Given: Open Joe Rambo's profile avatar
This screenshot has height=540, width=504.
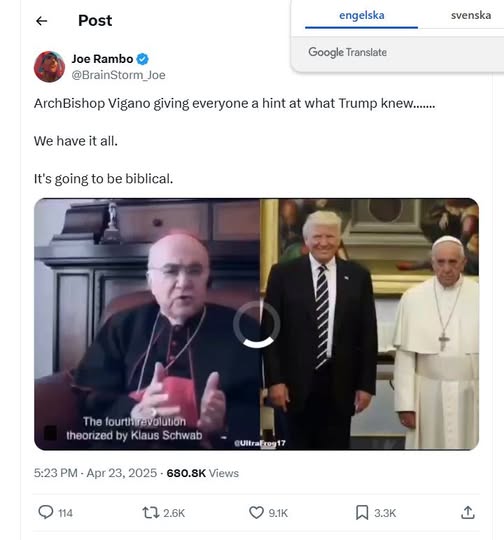Looking at the screenshot, I should pyautogui.click(x=49, y=67).
